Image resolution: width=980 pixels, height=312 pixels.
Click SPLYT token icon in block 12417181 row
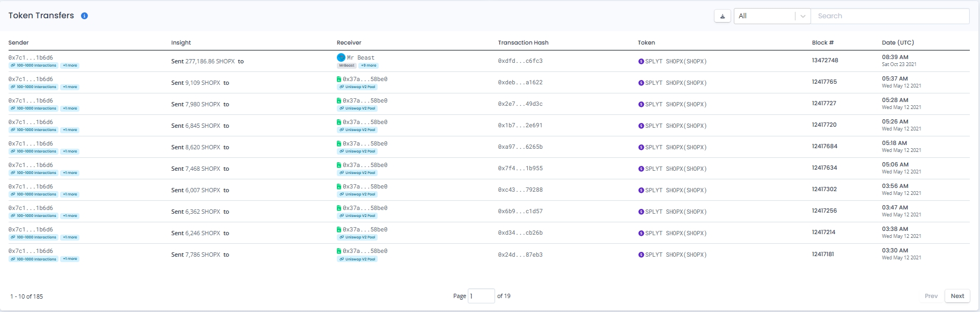tap(641, 255)
